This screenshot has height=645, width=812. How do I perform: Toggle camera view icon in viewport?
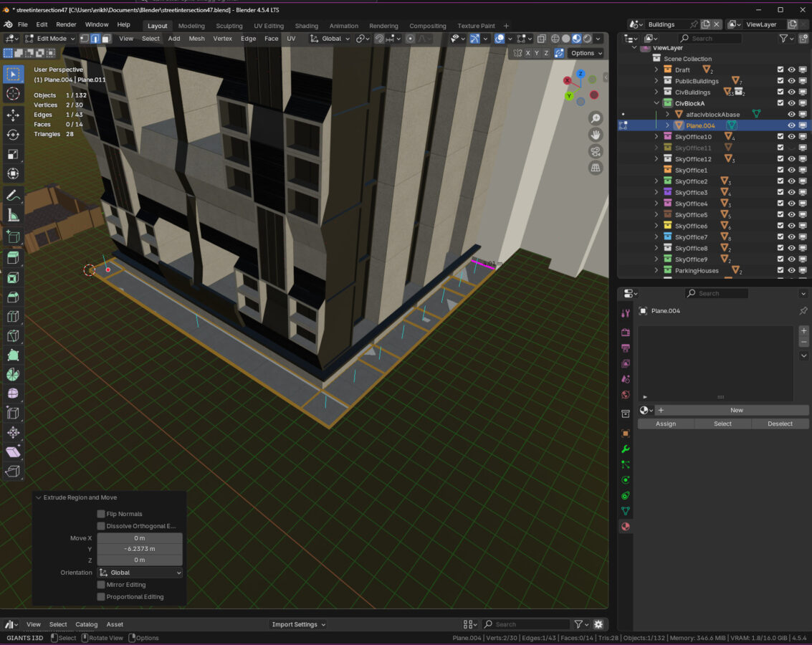(x=595, y=151)
